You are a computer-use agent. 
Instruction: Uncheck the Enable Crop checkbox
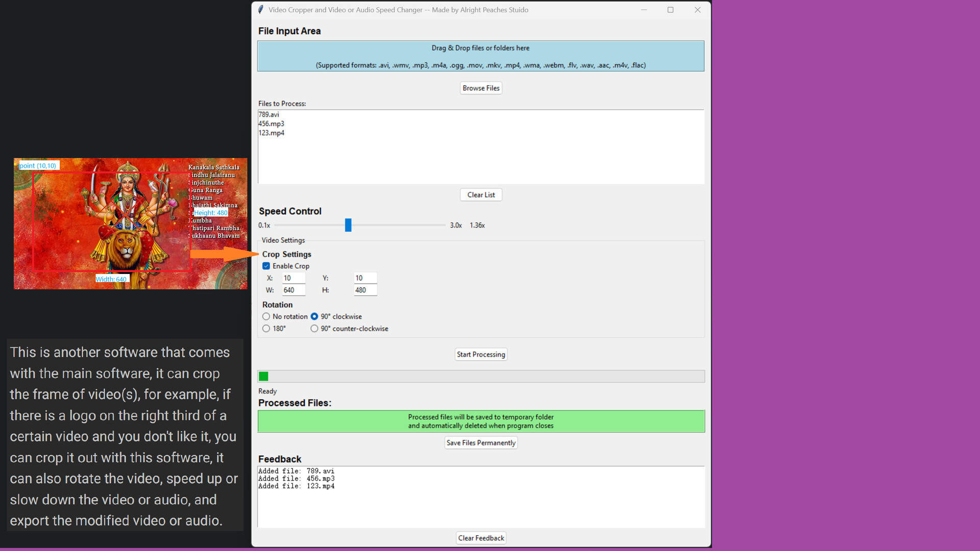(266, 266)
